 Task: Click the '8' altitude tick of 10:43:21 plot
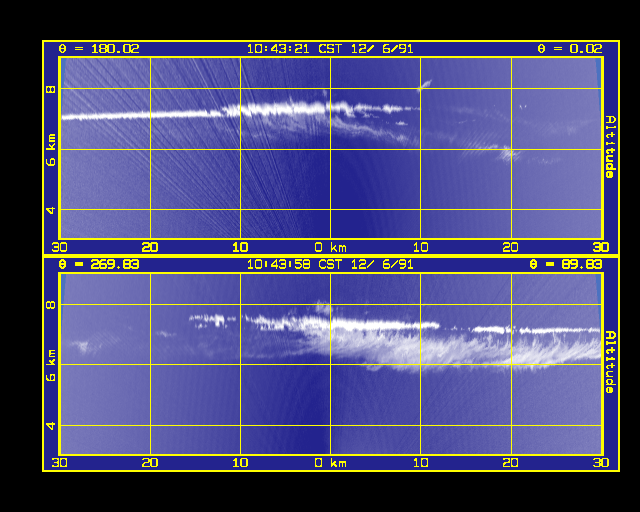51,89
